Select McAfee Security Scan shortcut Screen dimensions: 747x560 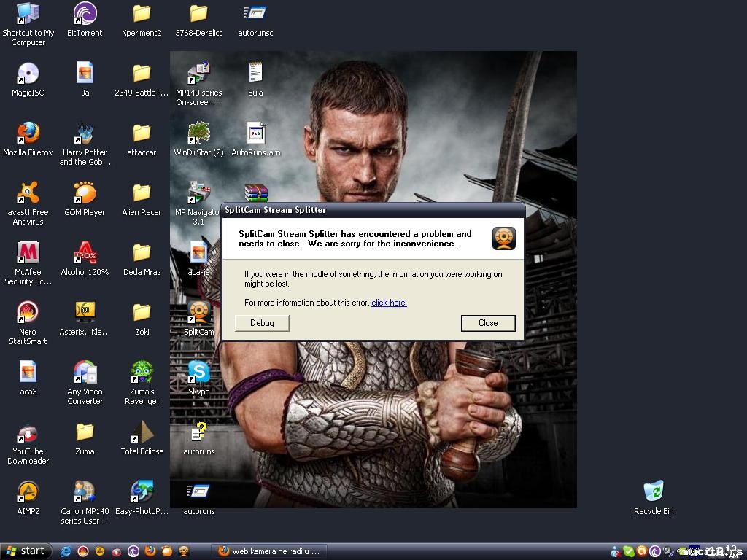[28, 263]
